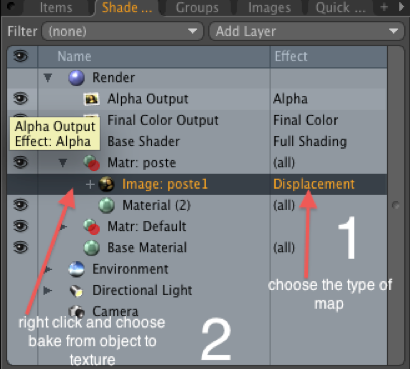Image resolution: width=410 pixels, height=369 pixels.
Task: Collapse the Render tree item
Action: pos(48,78)
